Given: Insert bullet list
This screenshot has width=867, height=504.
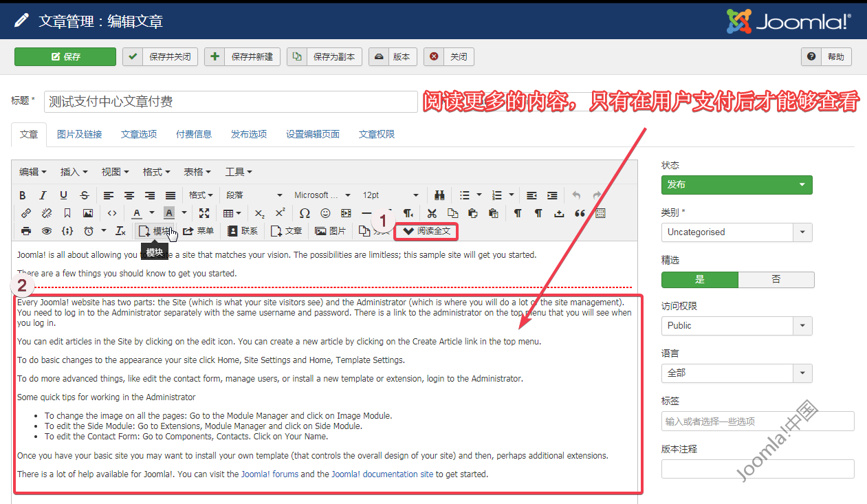Looking at the screenshot, I should [465, 195].
